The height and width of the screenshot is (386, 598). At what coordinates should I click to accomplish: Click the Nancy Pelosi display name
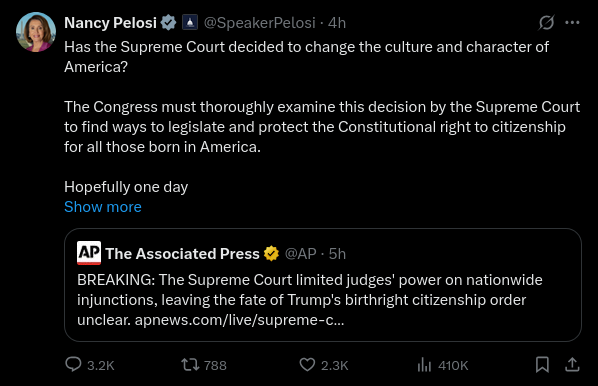coord(110,23)
